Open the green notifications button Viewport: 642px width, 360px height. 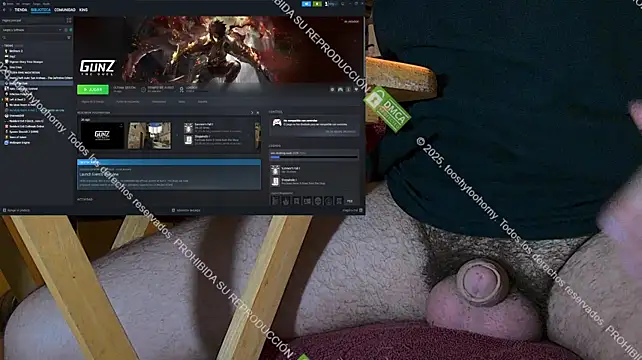(317, 4)
